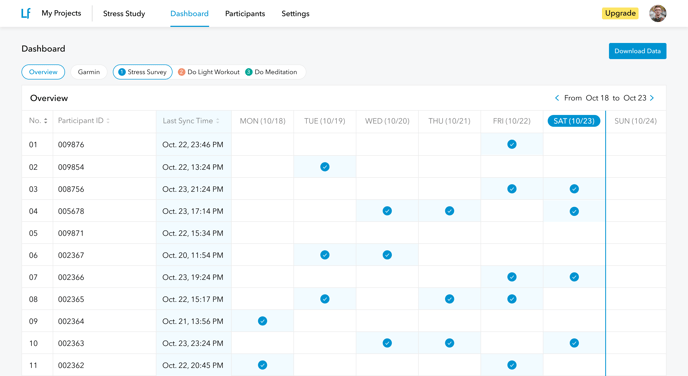Click checkmark for 009854 on TUE (10/19)

[325, 167]
